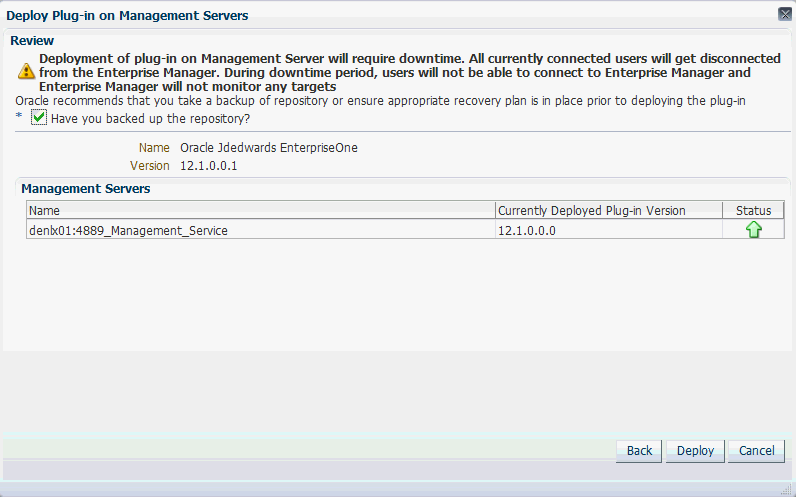Click the Name column header
Viewport: 796px width, 497px height.
261,210
